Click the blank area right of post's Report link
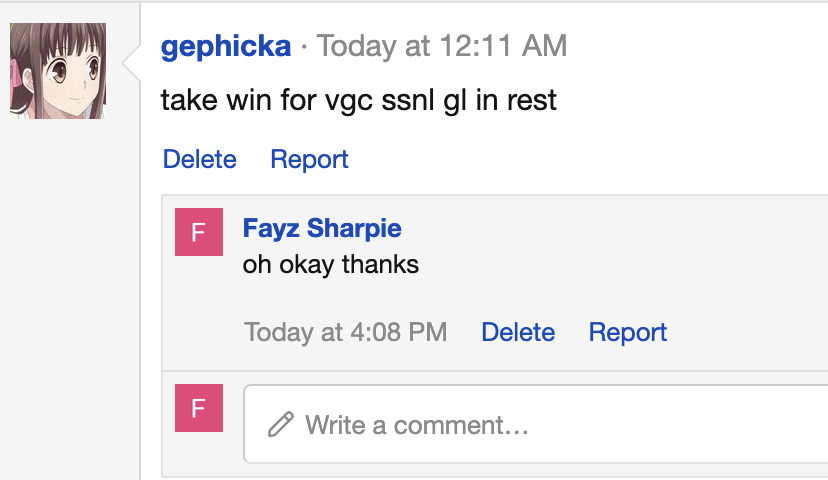This screenshot has width=828, height=480. [x=580, y=160]
